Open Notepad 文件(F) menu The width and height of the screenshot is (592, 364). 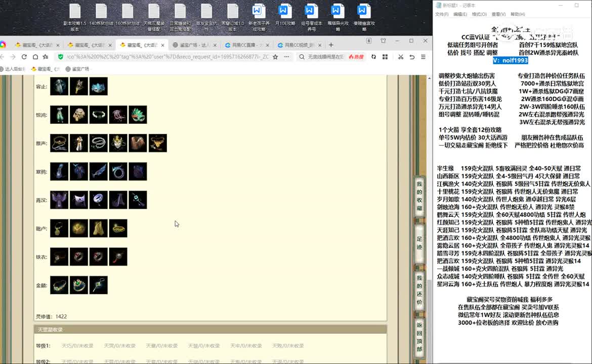[x=442, y=14]
